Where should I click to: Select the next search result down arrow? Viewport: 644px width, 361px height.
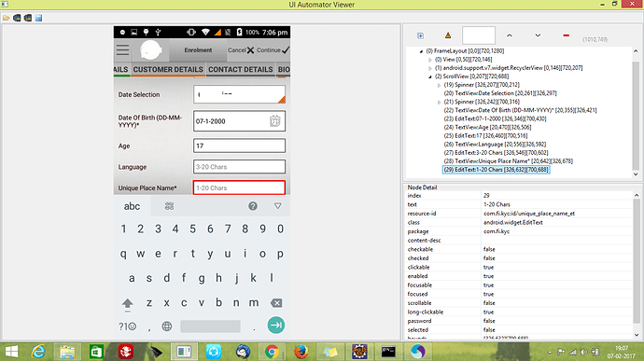(538, 35)
